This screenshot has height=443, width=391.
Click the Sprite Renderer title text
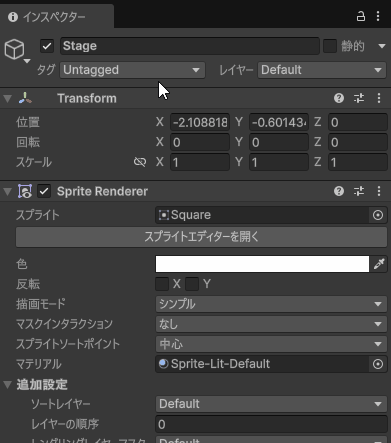coord(102,191)
